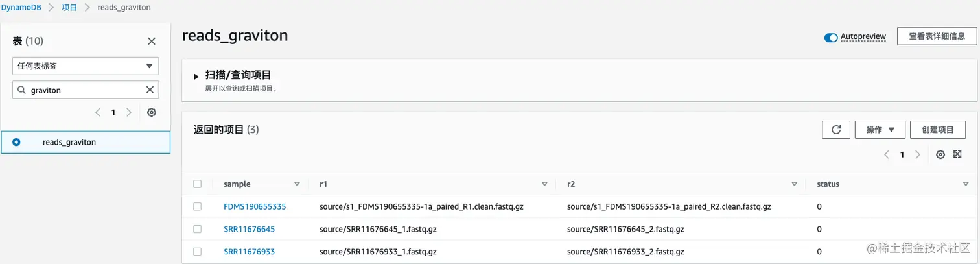Viewport: 980px width, 264px height.
Task: Expand items table to fullscreen
Action: click(x=957, y=154)
